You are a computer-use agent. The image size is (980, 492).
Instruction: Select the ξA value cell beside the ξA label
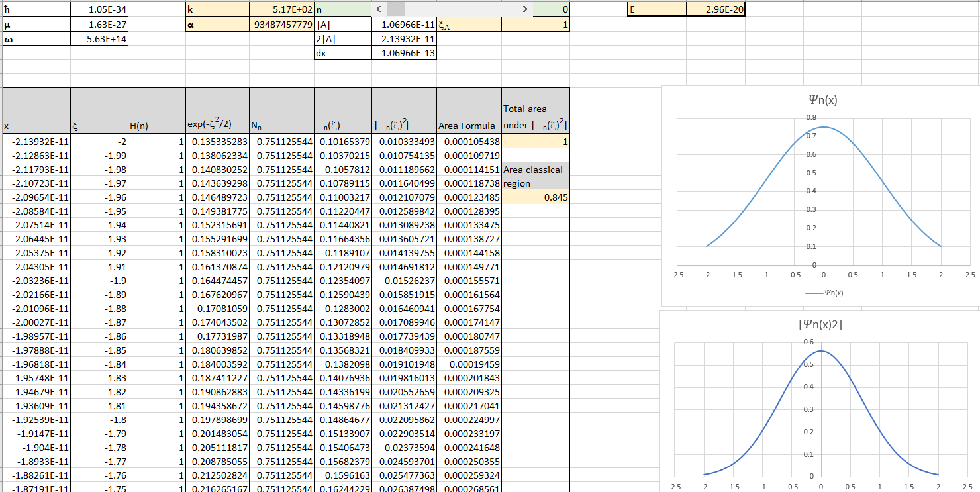(x=536, y=25)
